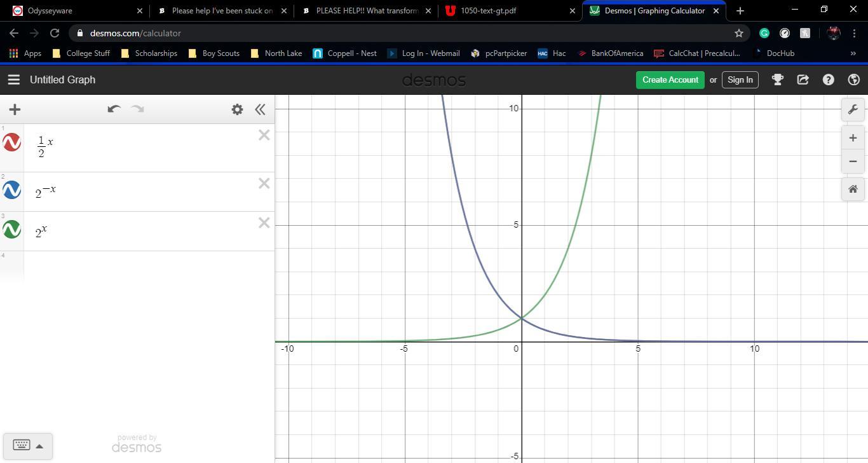Open the Hac bookmark
Viewport: 868px width, 463px height.
point(552,53)
